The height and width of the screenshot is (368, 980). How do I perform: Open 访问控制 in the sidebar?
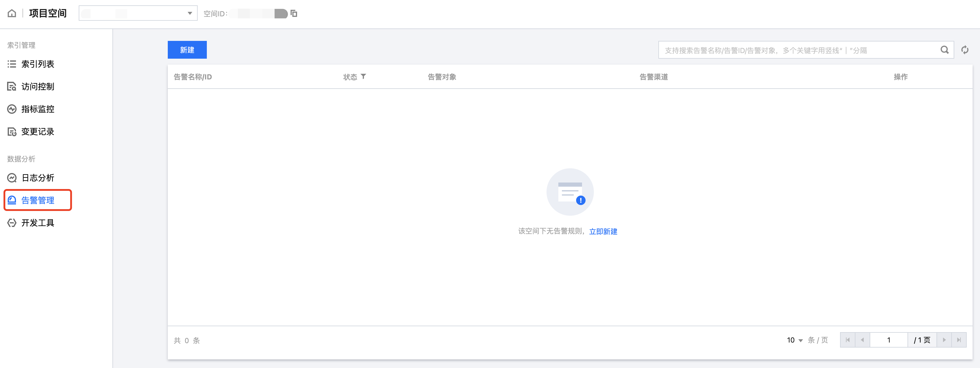tap(37, 87)
